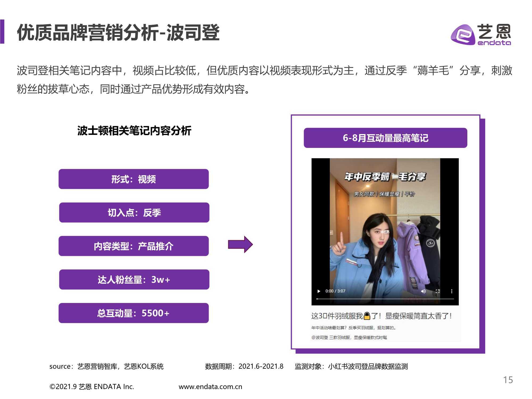Click the video progress bar
Image resolution: width=532 pixels, height=399 pixels.
385,299
